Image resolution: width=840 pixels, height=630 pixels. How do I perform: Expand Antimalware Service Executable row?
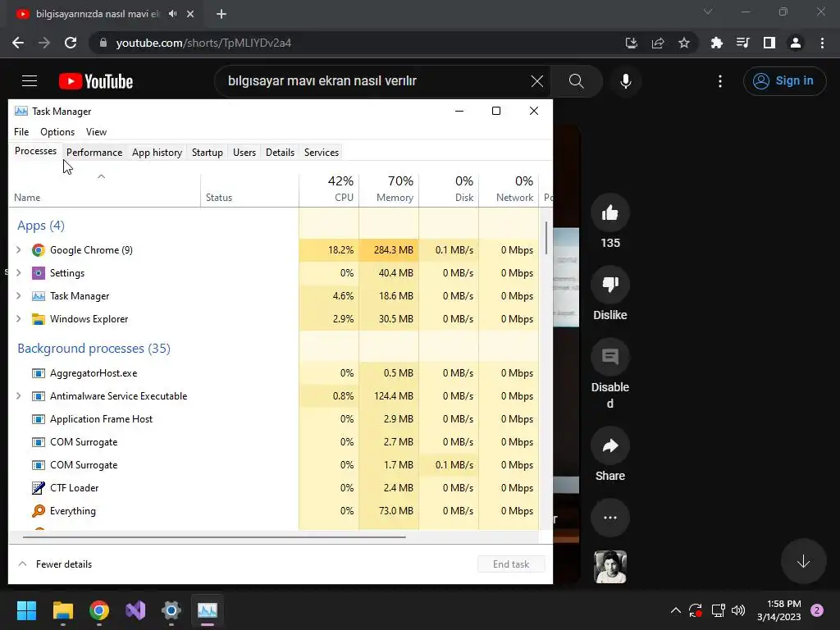[19, 396]
